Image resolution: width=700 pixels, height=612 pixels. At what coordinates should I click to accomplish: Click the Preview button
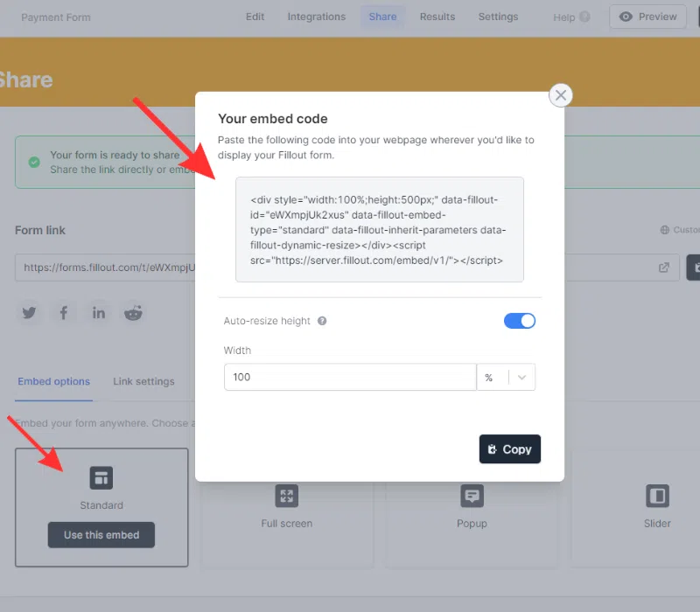pyautogui.click(x=648, y=17)
